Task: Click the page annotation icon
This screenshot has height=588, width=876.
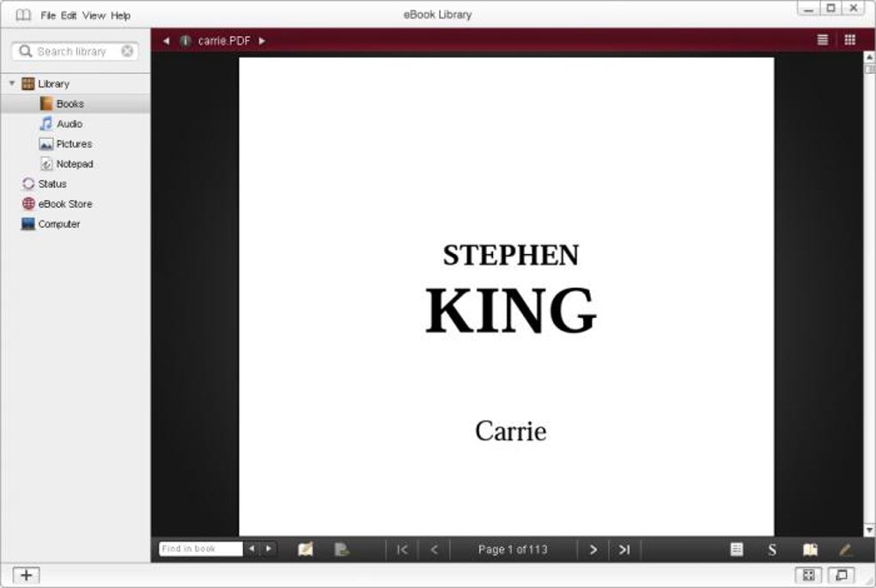Action: point(341,549)
